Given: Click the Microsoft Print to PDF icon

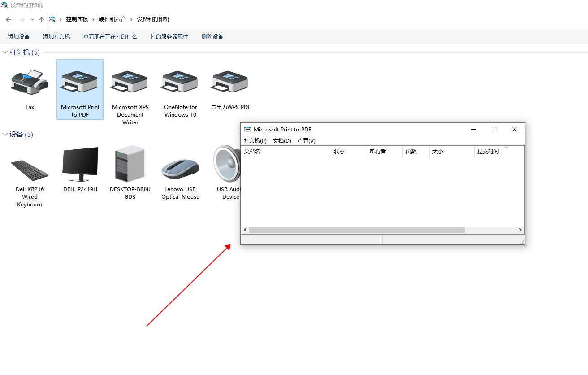Looking at the screenshot, I should click(x=80, y=83).
